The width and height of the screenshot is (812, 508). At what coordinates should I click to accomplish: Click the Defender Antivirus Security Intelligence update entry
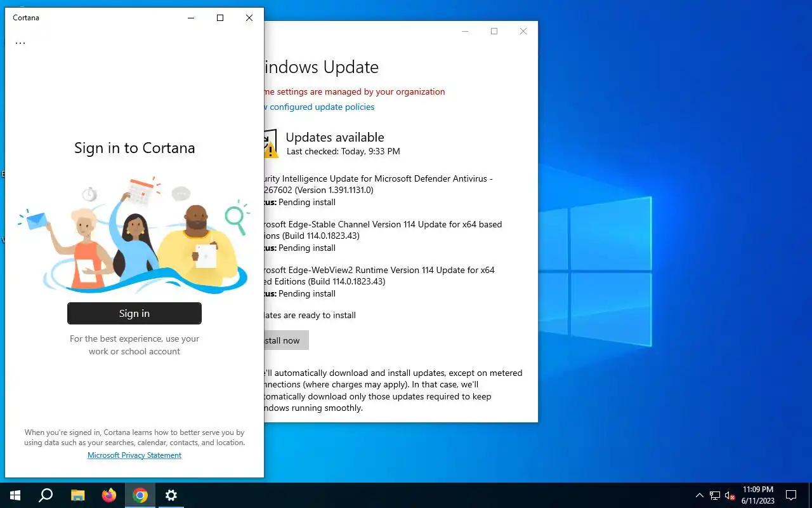click(x=378, y=190)
